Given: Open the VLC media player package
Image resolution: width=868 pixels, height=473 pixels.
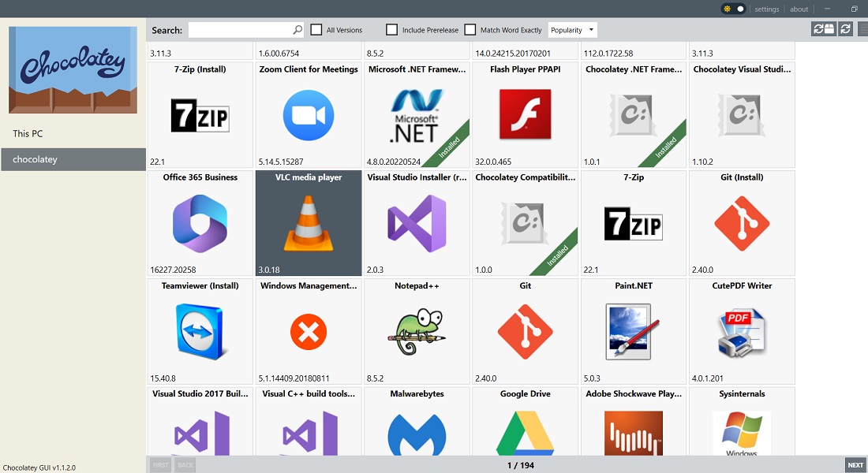Looking at the screenshot, I should pyautogui.click(x=308, y=223).
